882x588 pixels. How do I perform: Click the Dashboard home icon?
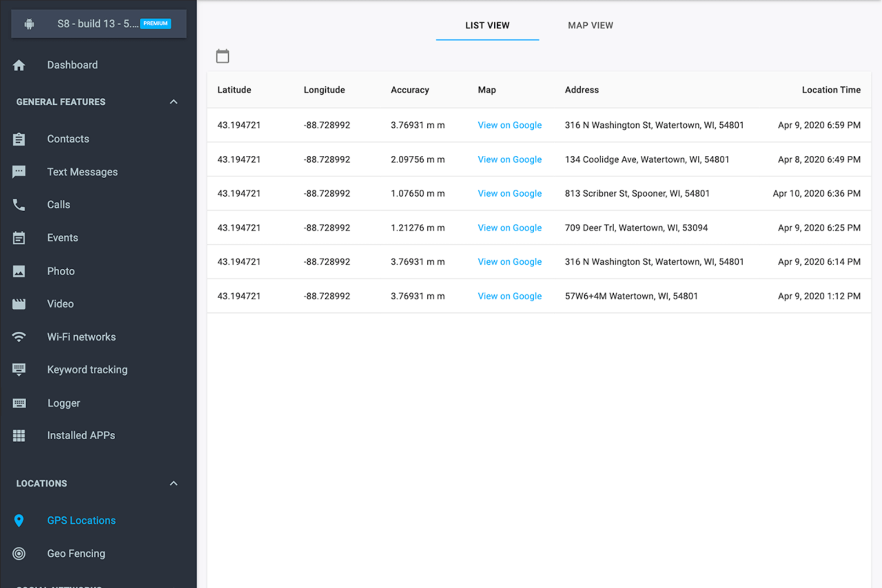[x=19, y=65]
